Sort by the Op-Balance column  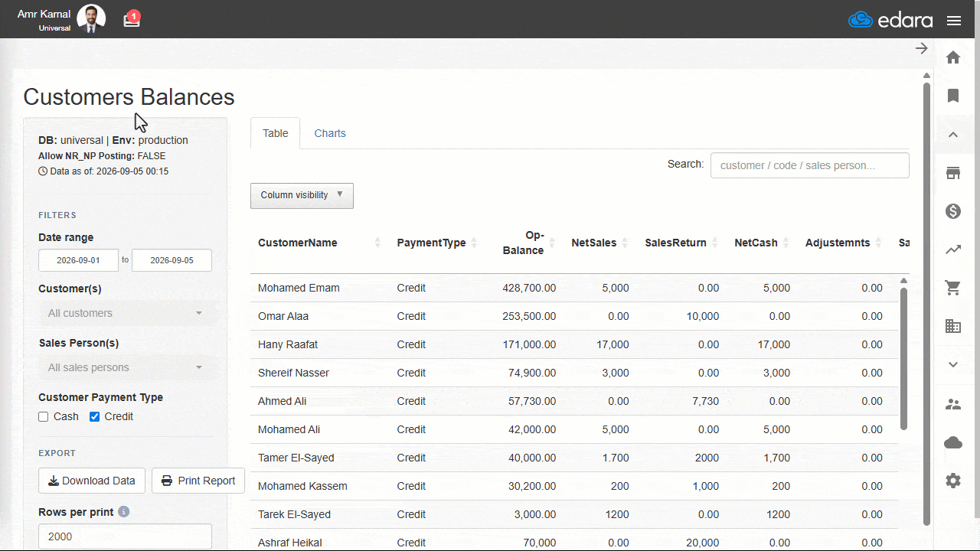[x=524, y=243]
